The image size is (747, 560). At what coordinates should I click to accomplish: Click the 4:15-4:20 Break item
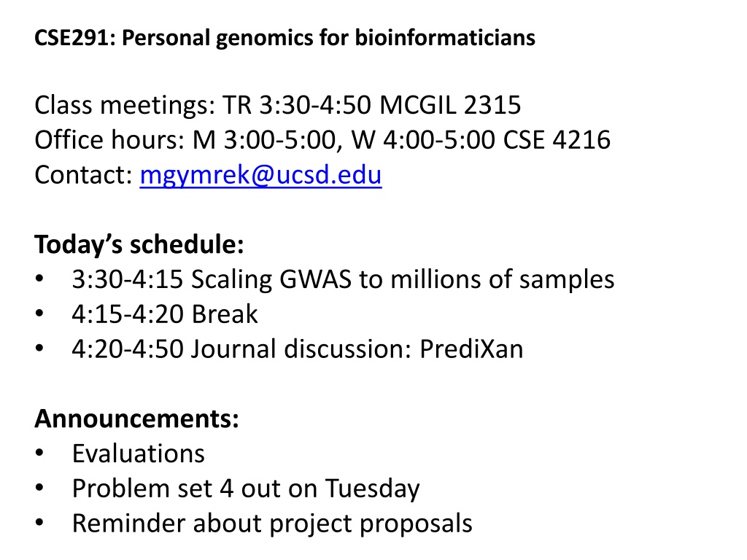(165, 314)
